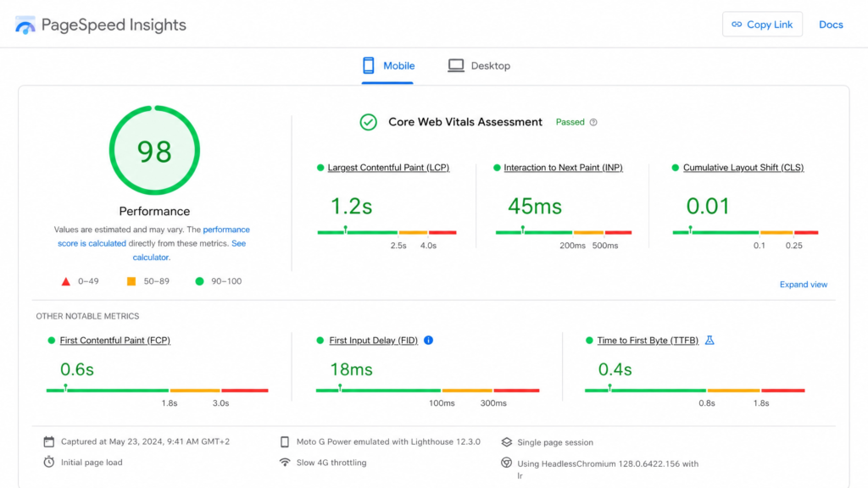Image resolution: width=868 pixels, height=488 pixels.
Task: Click the Copy Link button
Action: pyautogui.click(x=762, y=25)
